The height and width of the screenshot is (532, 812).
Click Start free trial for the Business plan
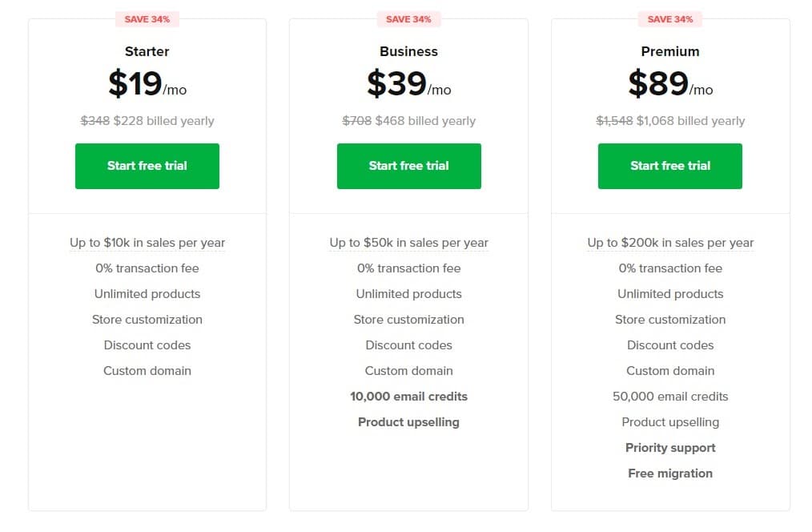click(408, 166)
